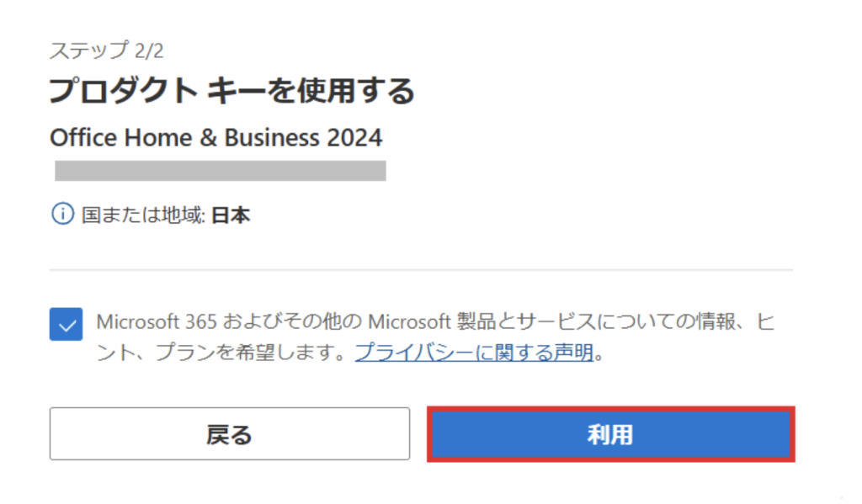Select the 日本 region value
The image size is (862, 504).
230,215
